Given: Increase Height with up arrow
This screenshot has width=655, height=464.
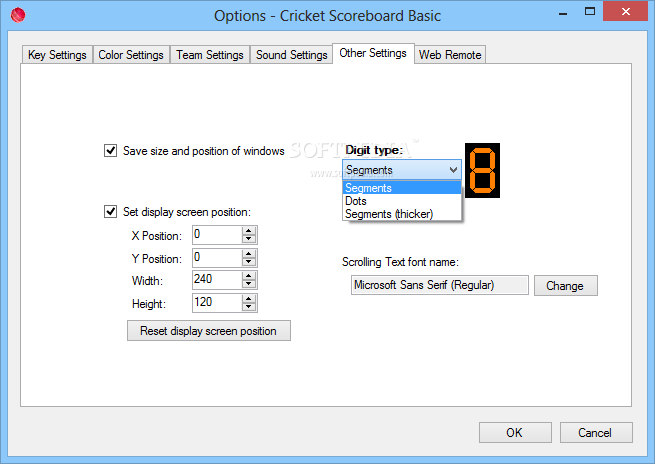Looking at the screenshot, I should [249, 299].
